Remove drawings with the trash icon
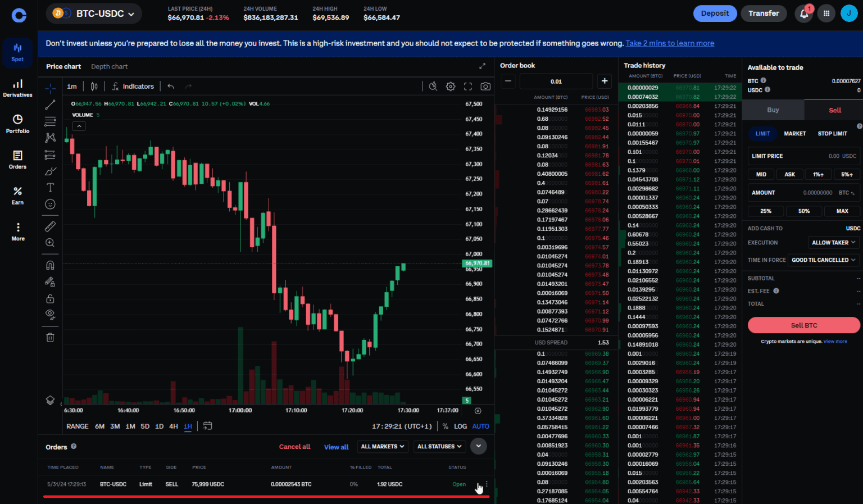The width and height of the screenshot is (863, 504). click(50, 337)
